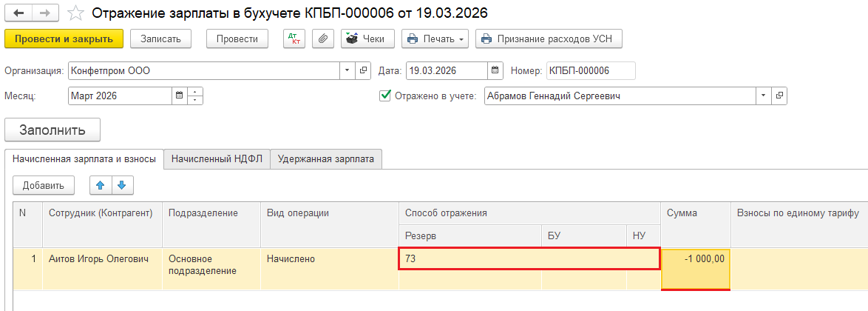Click Провести и закрыть
This screenshot has width=868, height=311.
coord(63,39)
